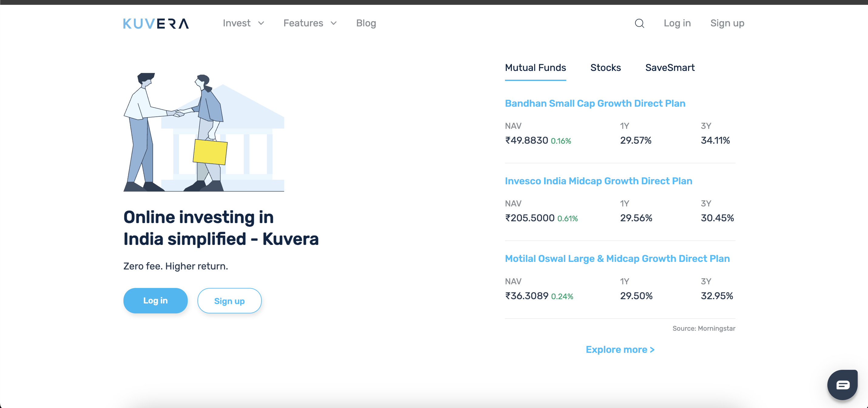Click the Zero fee. Higher return. tagline
The width and height of the screenshot is (868, 408).
click(176, 266)
